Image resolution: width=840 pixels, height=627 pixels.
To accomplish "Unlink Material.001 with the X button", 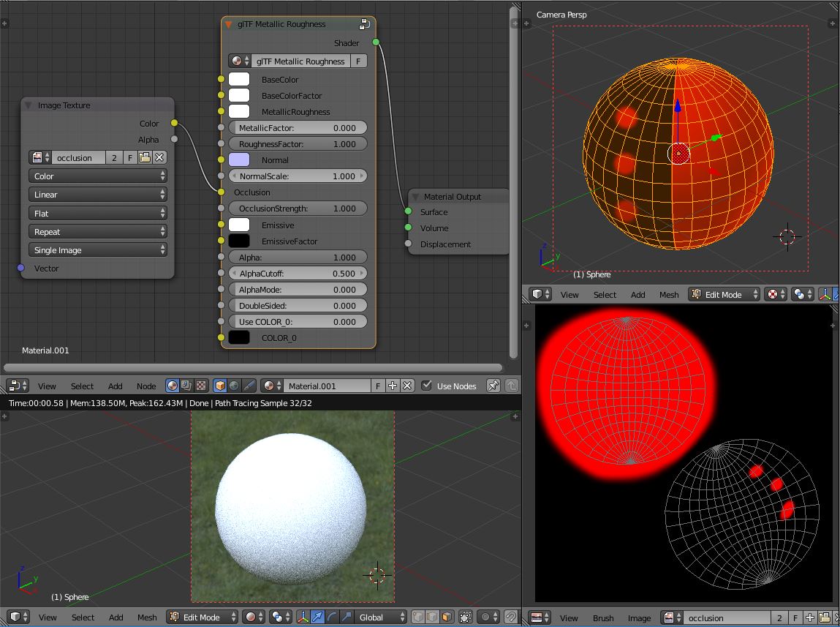I will pyautogui.click(x=407, y=386).
